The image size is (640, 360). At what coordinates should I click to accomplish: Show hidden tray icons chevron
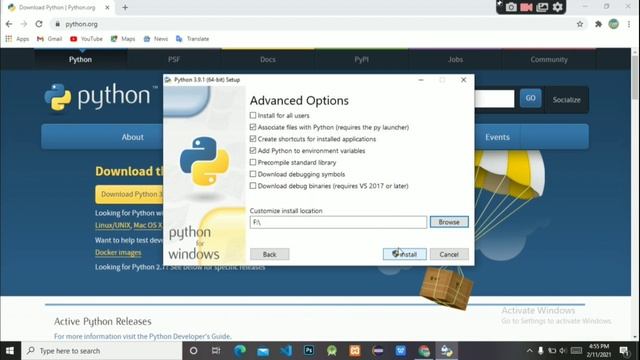coord(529,351)
